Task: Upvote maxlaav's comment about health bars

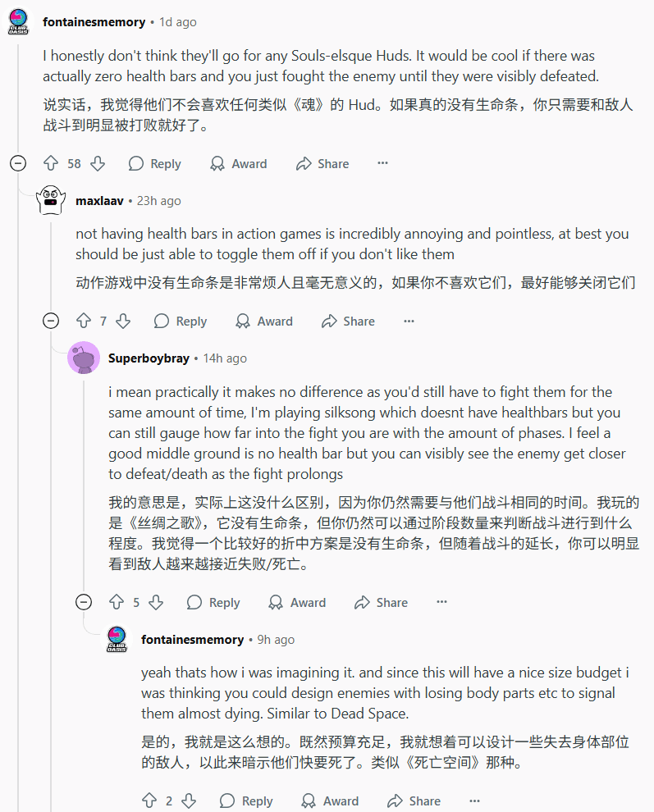Action: click(83, 321)
